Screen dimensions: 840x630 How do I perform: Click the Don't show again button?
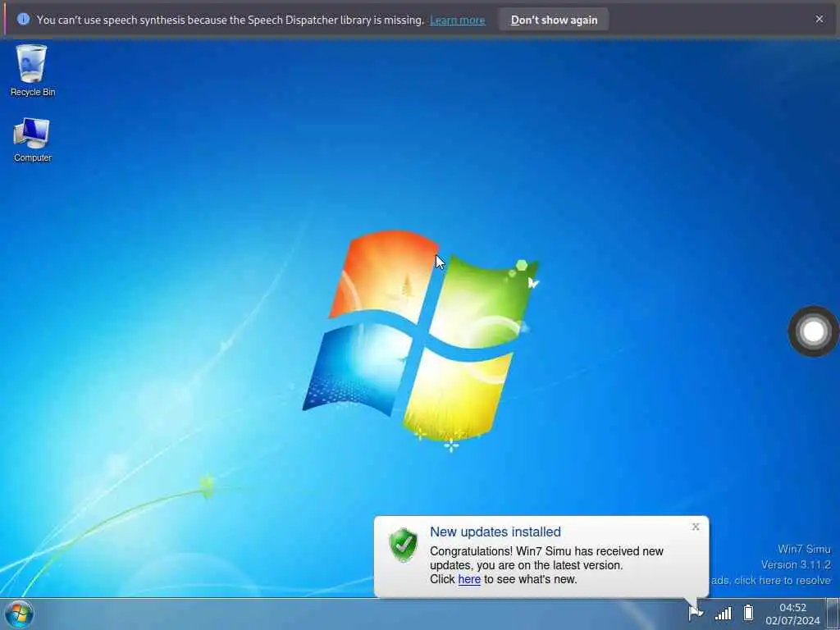click(x=554, y=20)
